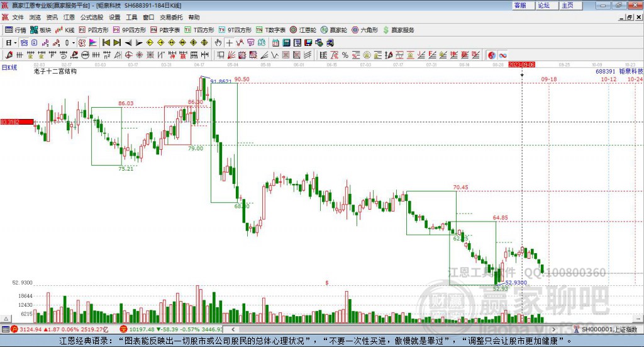Open the calendar icon in toolbar
The height and width of the screenshot is (347, 644).
[x=275, y=43]
